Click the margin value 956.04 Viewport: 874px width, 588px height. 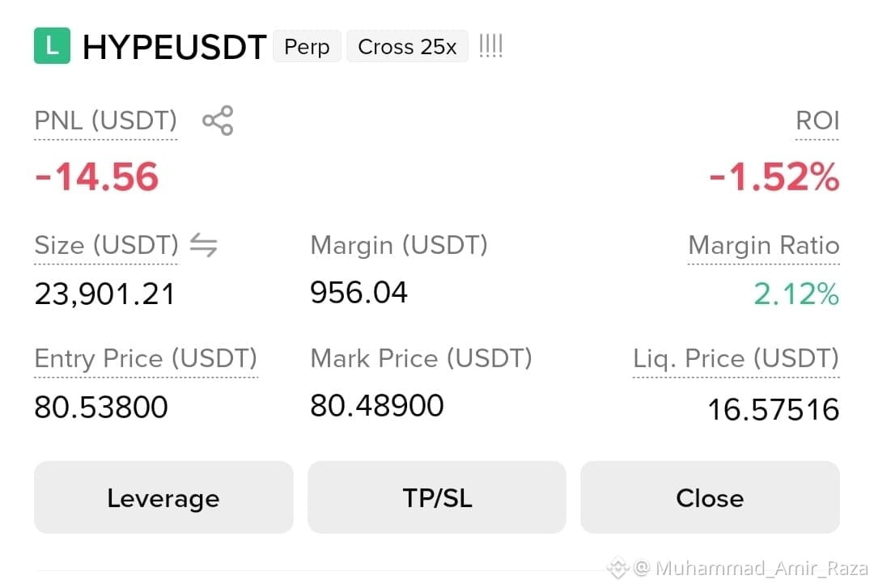(x=359, y=293)
